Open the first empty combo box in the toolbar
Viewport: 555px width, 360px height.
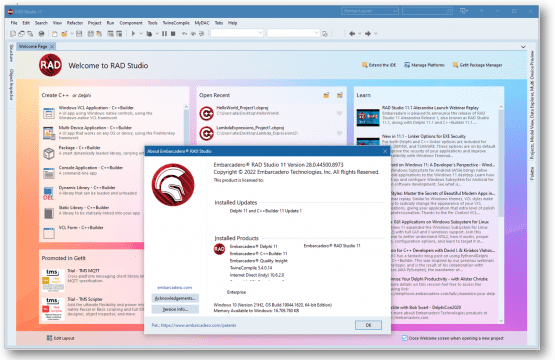[x=237, y=33]
